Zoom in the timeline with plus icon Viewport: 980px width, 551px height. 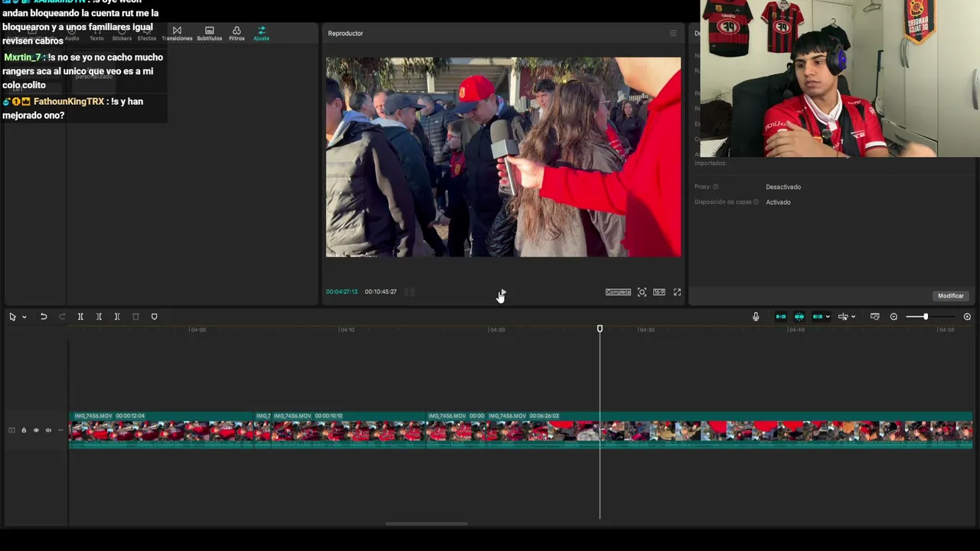(x=967, y=317)
